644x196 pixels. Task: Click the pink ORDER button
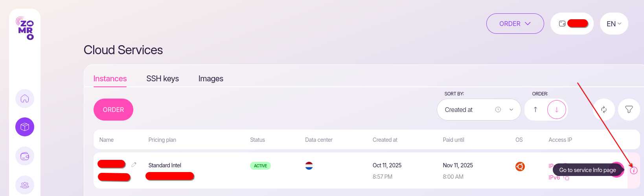pos(113,110)
